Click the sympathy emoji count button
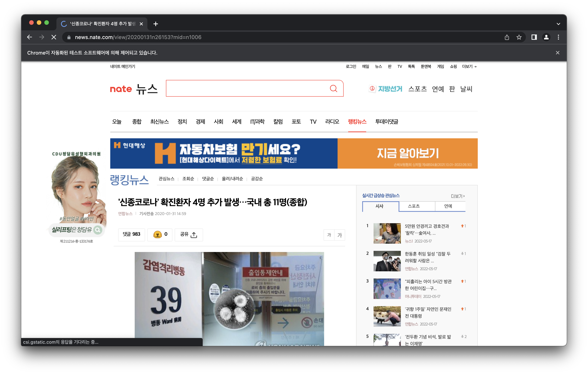Viewport: 588px width, 374px height. pos(160,235)
